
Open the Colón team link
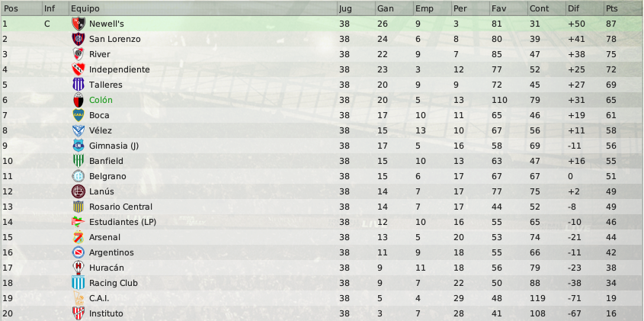101,100
